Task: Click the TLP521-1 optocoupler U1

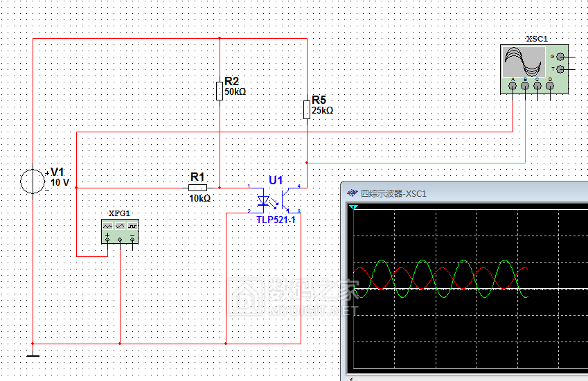Action: 276,201
